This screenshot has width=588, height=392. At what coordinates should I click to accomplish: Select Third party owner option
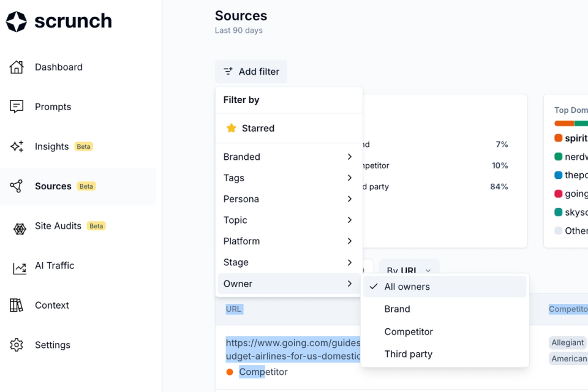tap(409, 354)
